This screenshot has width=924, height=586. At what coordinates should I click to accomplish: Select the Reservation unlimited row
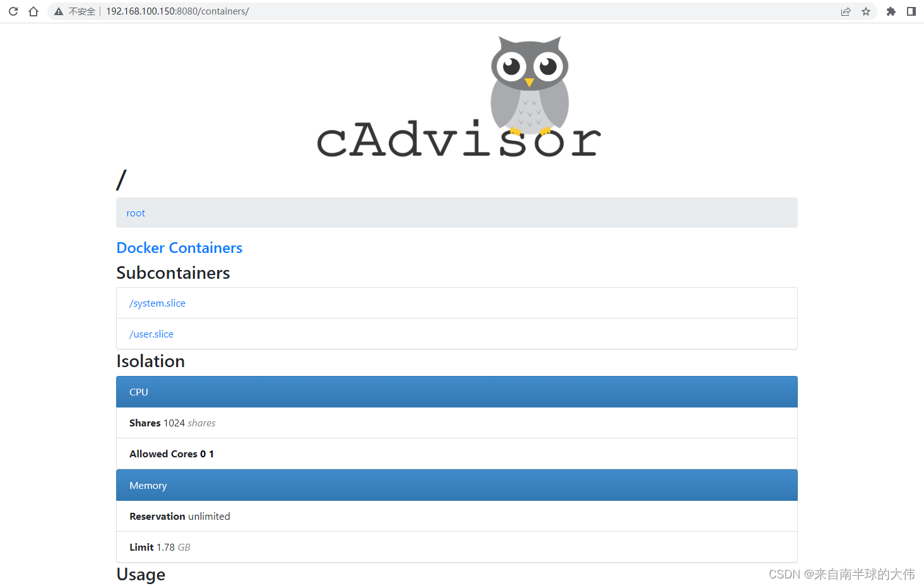(457, 517)
